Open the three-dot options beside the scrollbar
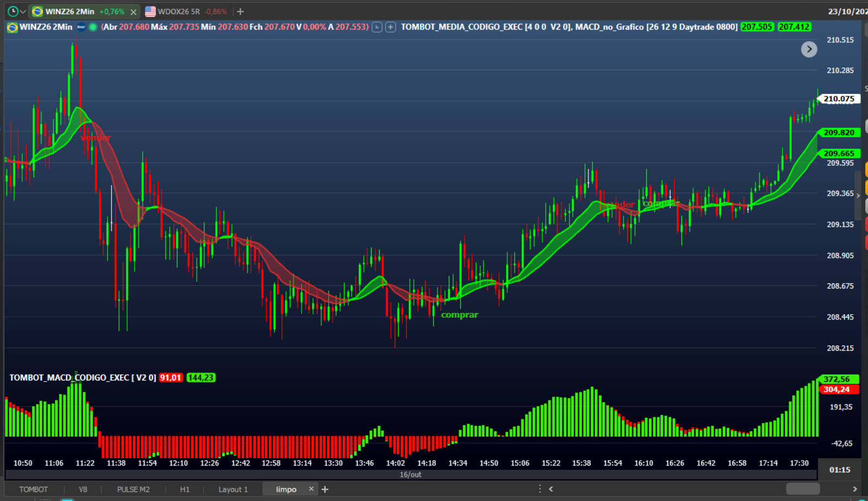Viewport: 868px width, 501px height. [x=540, y=489]
